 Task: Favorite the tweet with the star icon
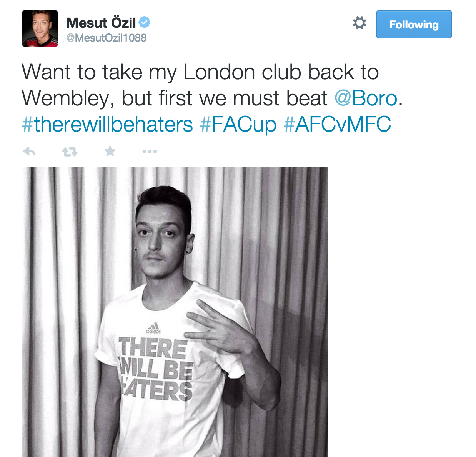click(110, 151)
